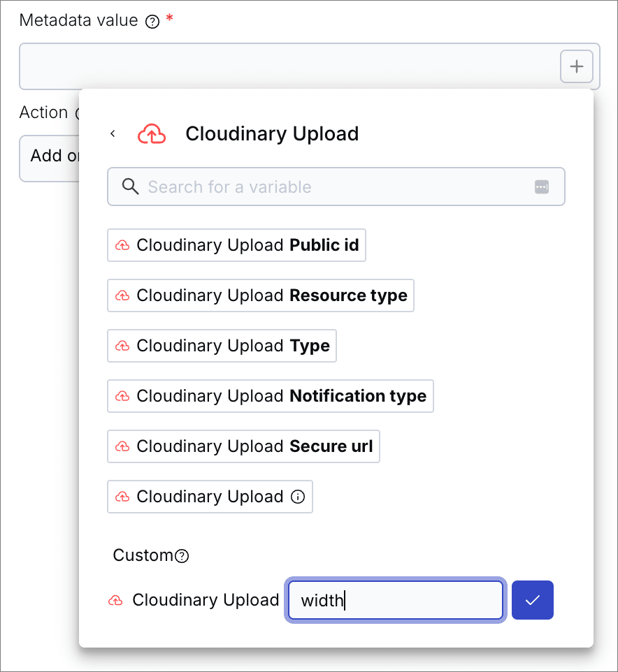
Task: Open the Metadata value help icon
Action: (152, 22)
